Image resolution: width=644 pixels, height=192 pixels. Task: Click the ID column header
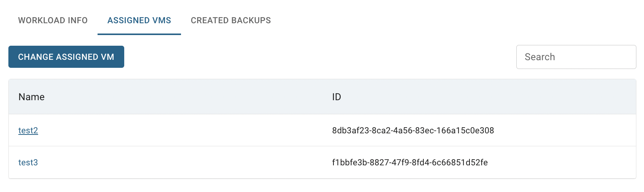(x=336, y=97)
